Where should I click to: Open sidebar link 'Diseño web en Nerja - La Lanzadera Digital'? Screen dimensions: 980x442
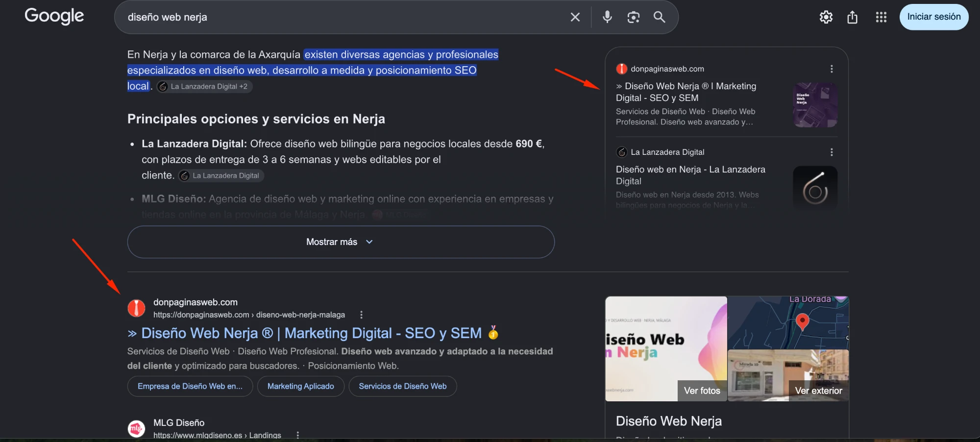point(690,175)
